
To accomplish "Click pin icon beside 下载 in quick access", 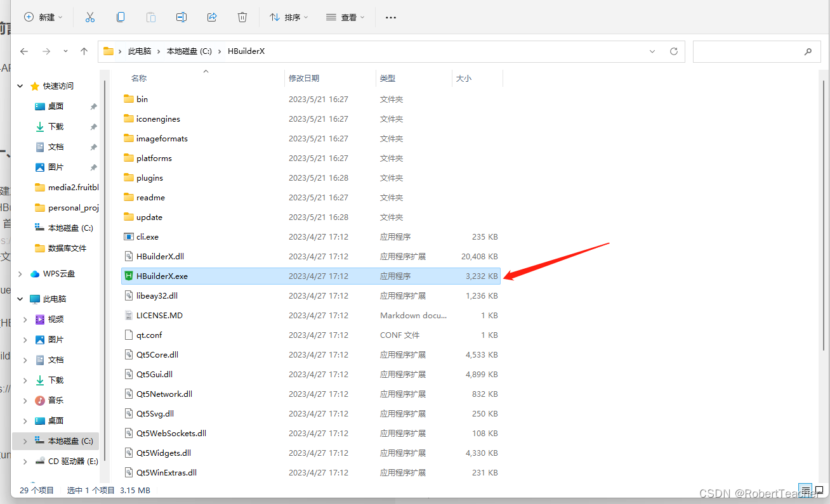I will pos(93,127).
